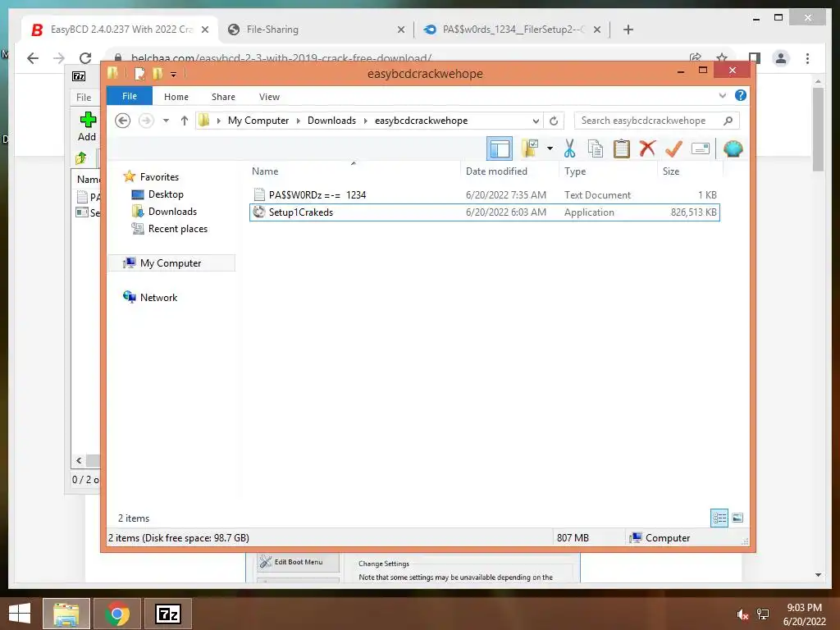Switch to the Share ribbon tab
This screenshot has height=630, width=840.
223,97
